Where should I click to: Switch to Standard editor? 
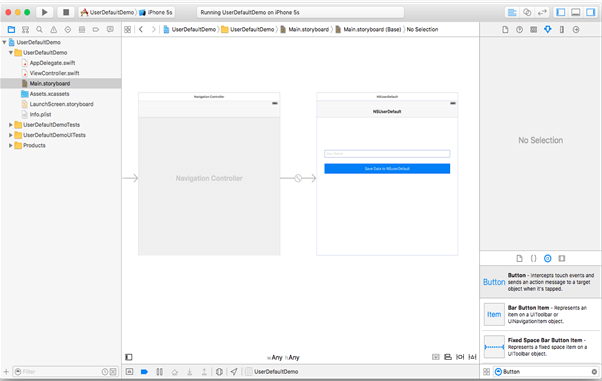512,12
